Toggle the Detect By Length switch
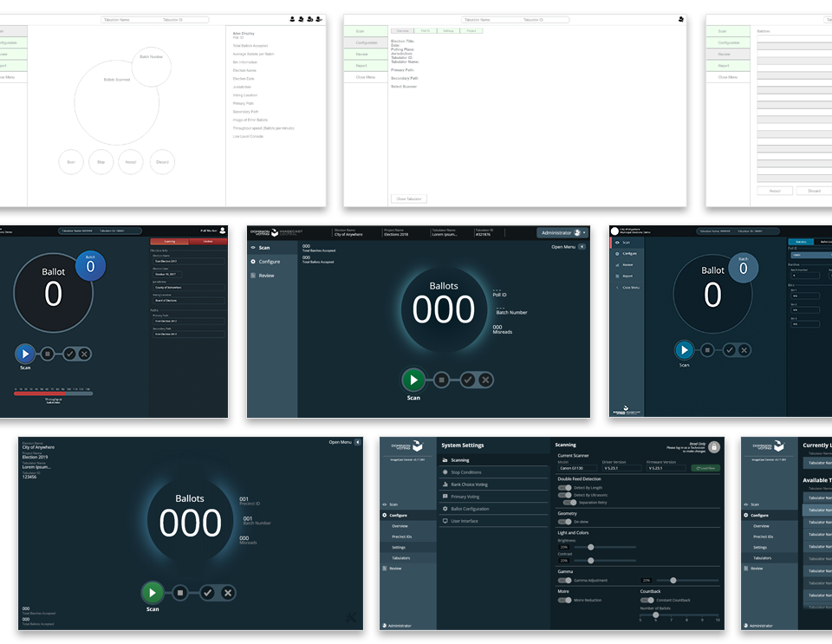Viewport: 832px width, 644px height. click(564, 488)
